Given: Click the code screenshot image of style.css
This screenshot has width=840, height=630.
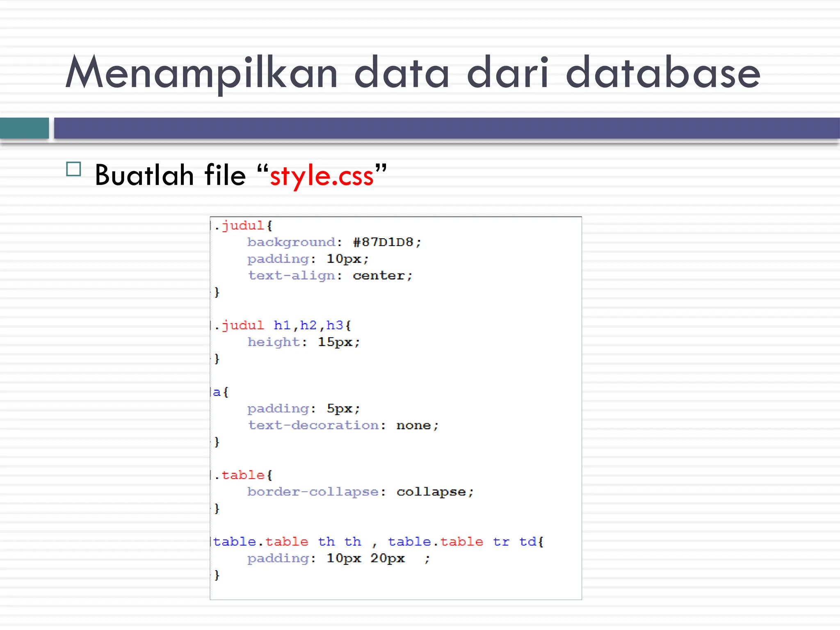Looking at the screenshot, I should pyautogui.click(x=396, y=408).
